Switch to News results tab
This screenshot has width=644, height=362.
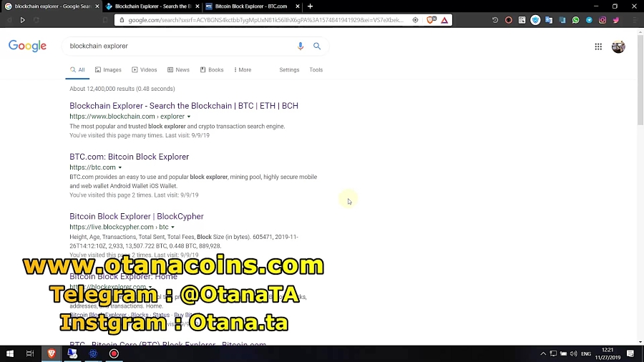coord(178,70)
